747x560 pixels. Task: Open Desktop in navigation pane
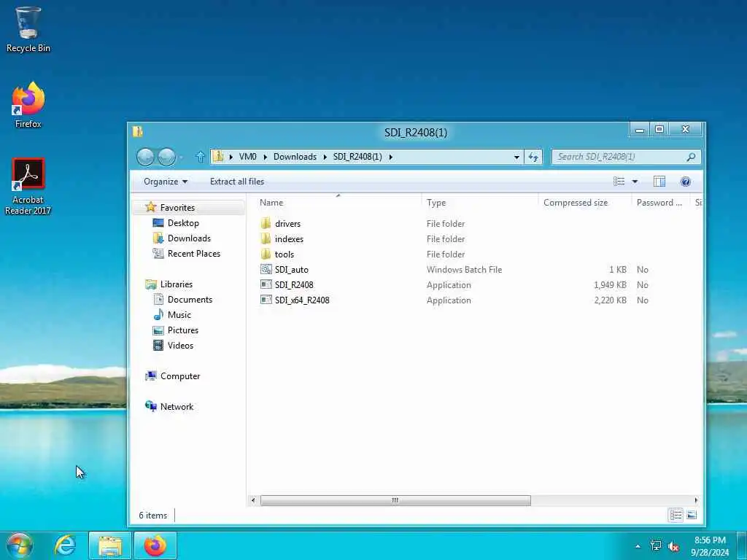[183, 223]
